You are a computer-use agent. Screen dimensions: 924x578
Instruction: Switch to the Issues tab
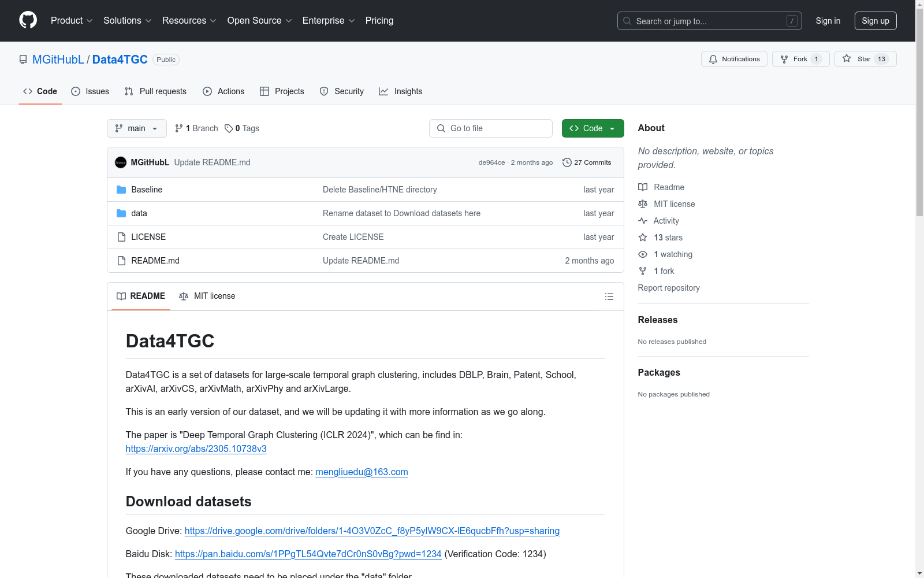coord(90,91)
